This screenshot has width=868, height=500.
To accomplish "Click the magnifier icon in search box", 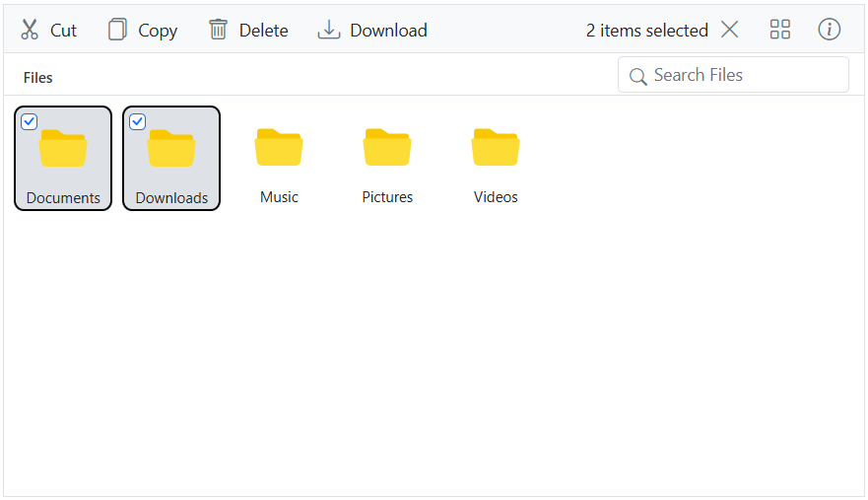I will point(637,76).
